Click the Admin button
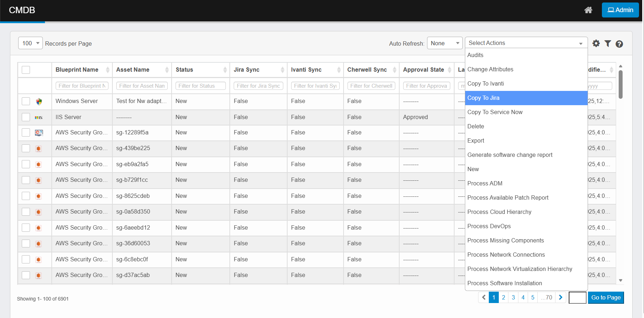Viewport: 644px width, 318px height. 620,10
